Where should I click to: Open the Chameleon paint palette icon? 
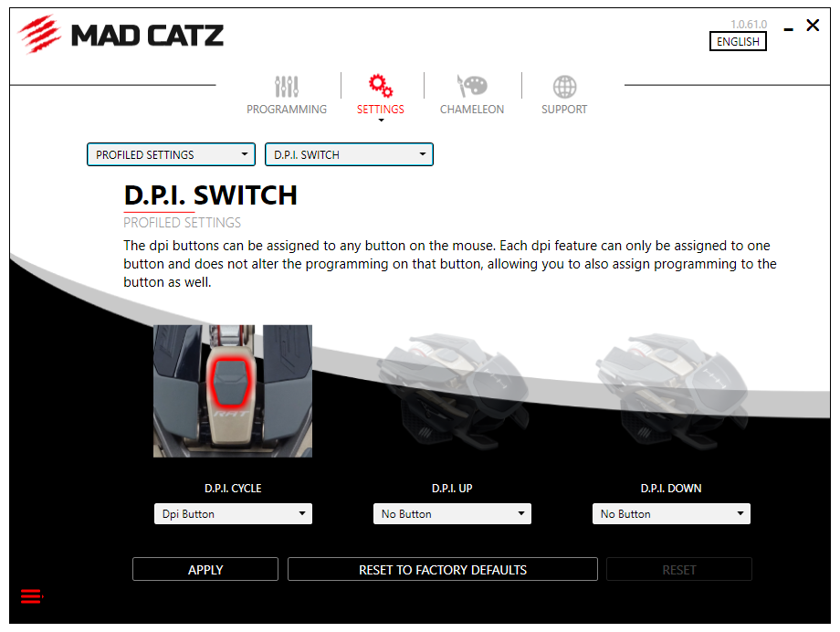472,86
